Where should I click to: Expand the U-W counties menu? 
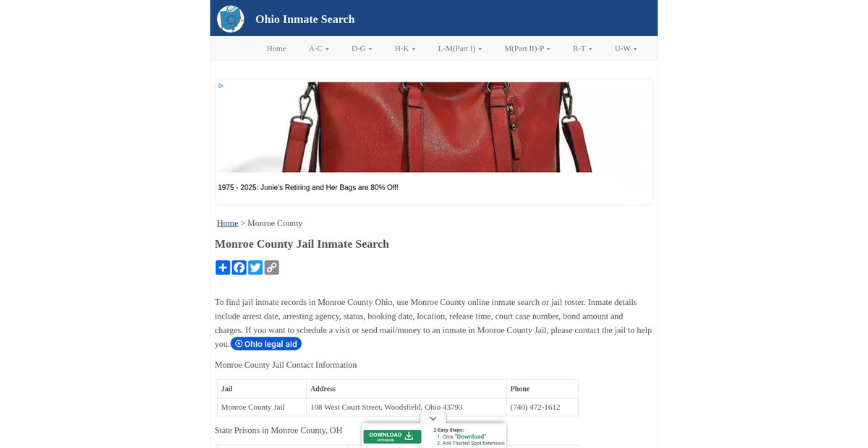click(626, 48)
